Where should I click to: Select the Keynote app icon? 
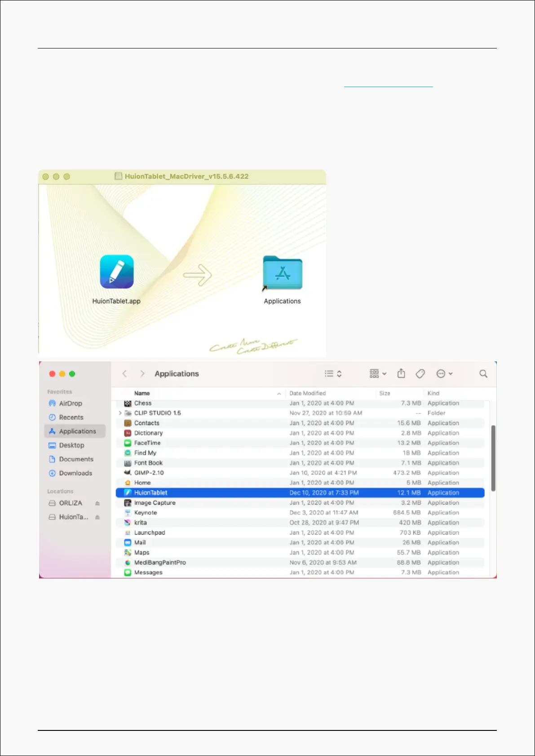click(x=128, y=513)
